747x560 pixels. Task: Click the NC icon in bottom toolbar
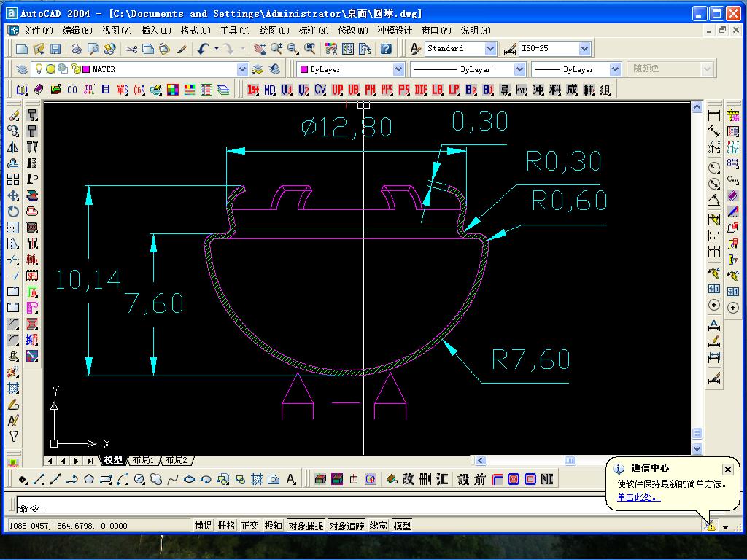click(547, 479)
